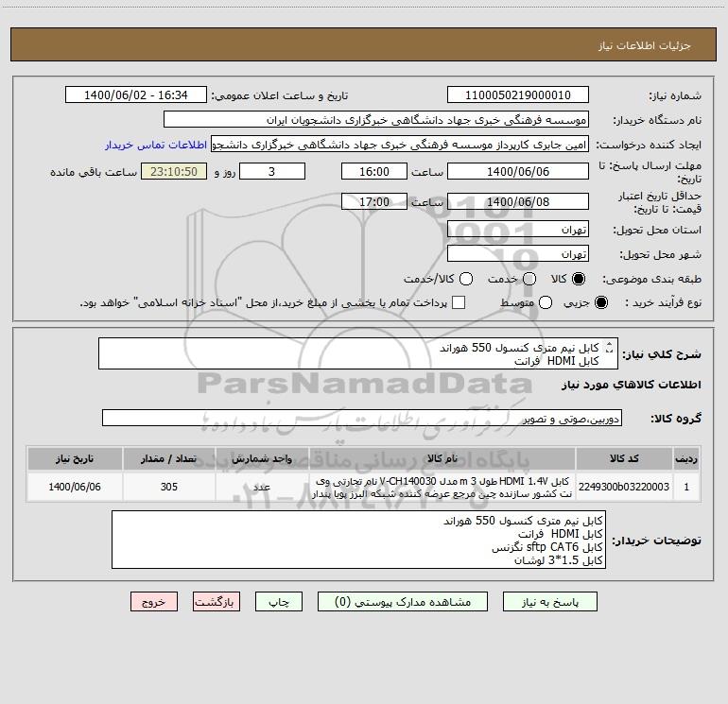Click product code cell 2249300b03220003

tap(624, 487)
